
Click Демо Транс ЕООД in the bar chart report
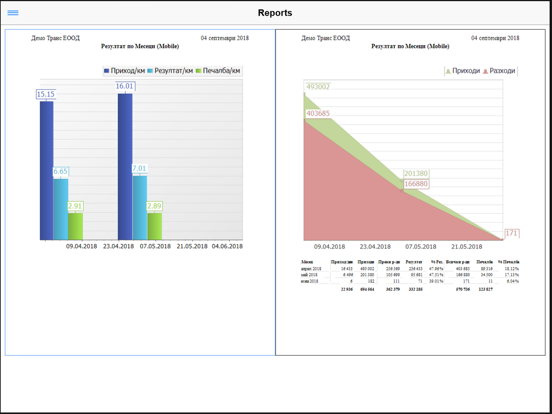click(x=55, y=38)
